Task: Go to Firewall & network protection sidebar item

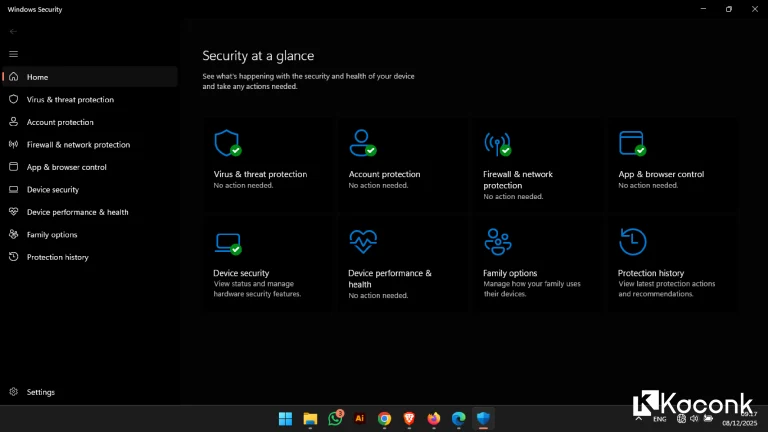Action: coord(90,144)
